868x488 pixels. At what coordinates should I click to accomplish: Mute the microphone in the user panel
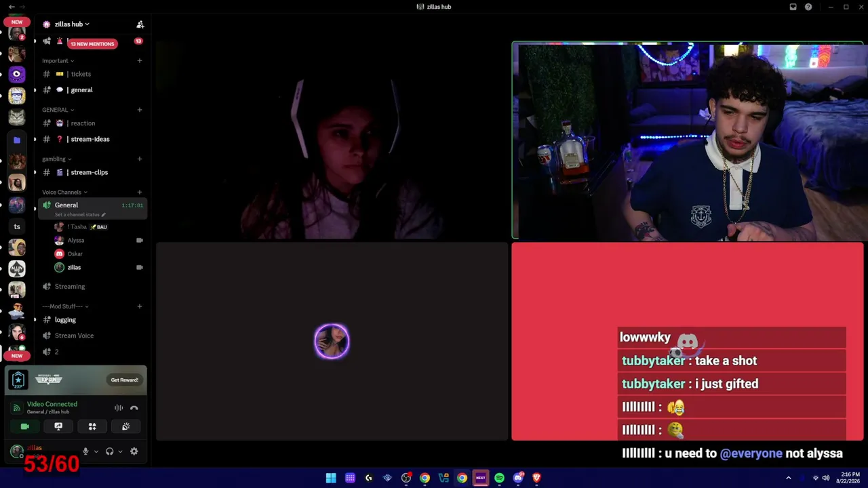[85, 451]
